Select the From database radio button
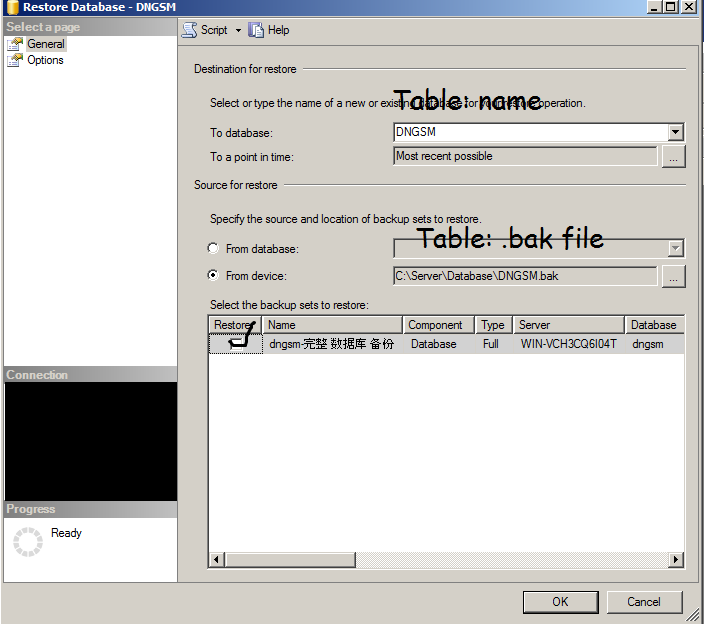 [213, 248]
